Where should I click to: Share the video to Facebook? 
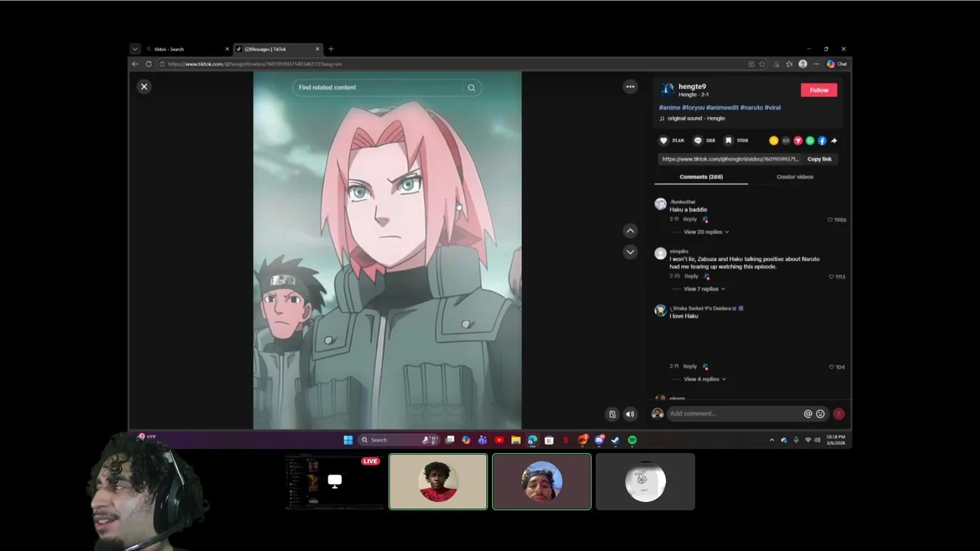coord(822,141)
